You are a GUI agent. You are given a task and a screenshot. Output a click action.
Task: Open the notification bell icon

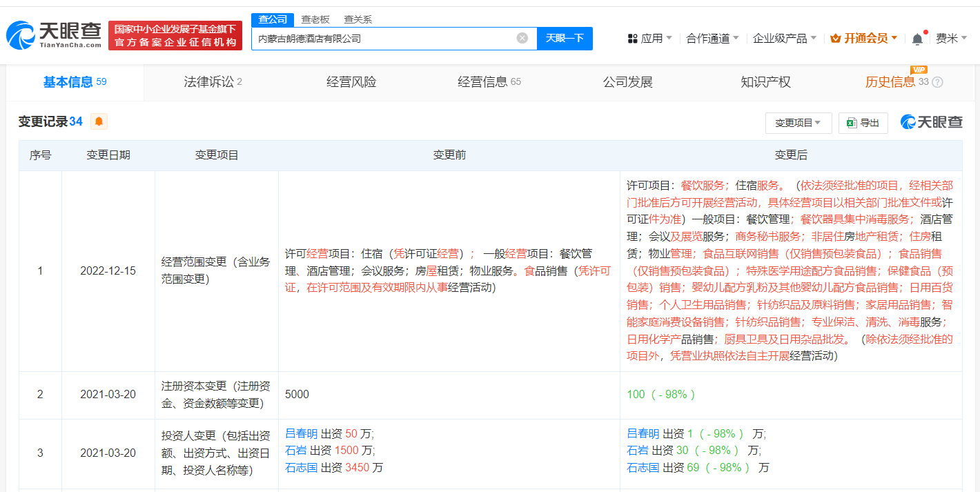(917, 39)
